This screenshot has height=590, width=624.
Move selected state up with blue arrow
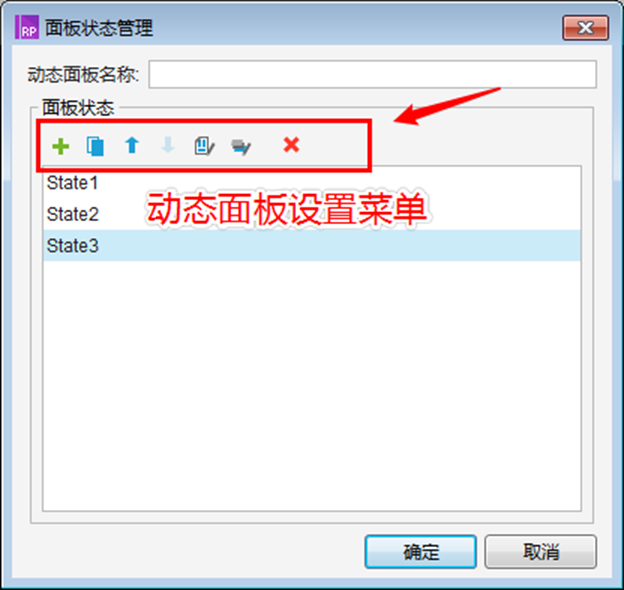132,145
